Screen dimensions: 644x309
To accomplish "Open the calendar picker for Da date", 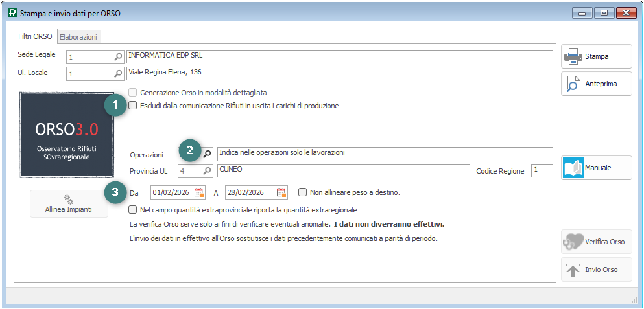I will coord(199,192).
